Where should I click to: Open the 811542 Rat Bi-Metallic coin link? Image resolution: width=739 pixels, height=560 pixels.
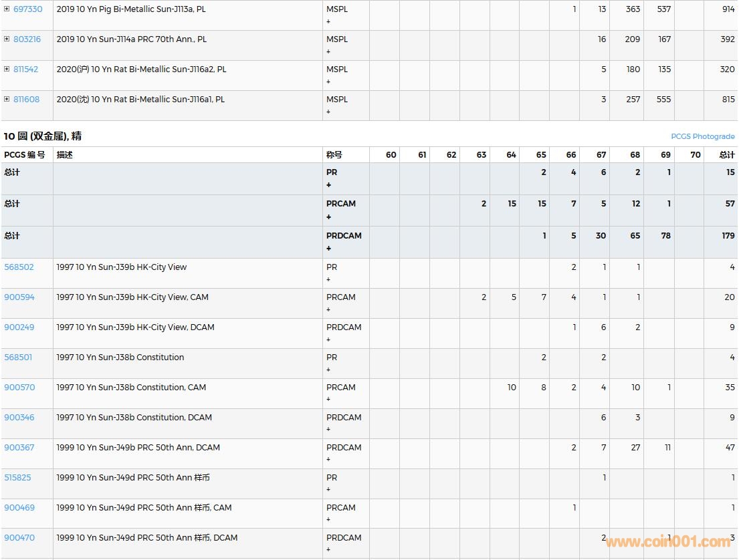tap(25, 69)
